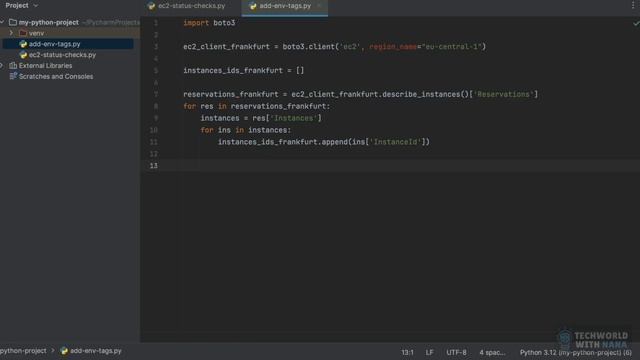Open the 13:1 line-column position widget

pos(407,352)
